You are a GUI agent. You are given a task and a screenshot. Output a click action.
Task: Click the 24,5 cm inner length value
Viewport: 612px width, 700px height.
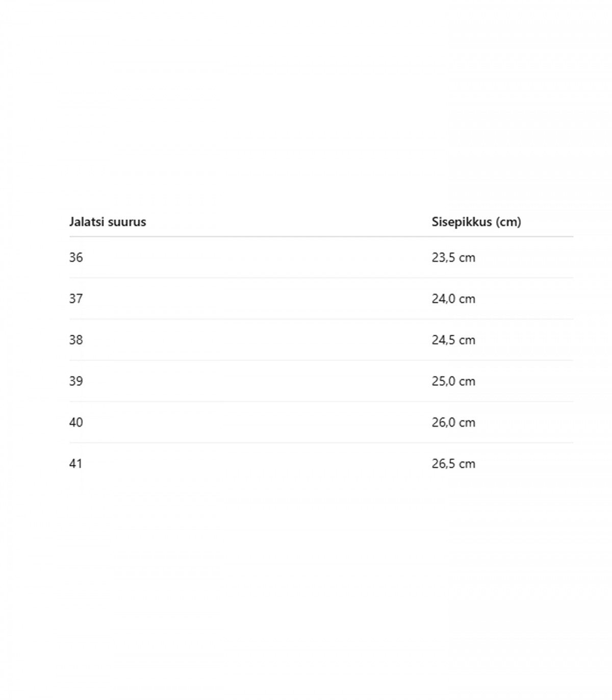453,340
